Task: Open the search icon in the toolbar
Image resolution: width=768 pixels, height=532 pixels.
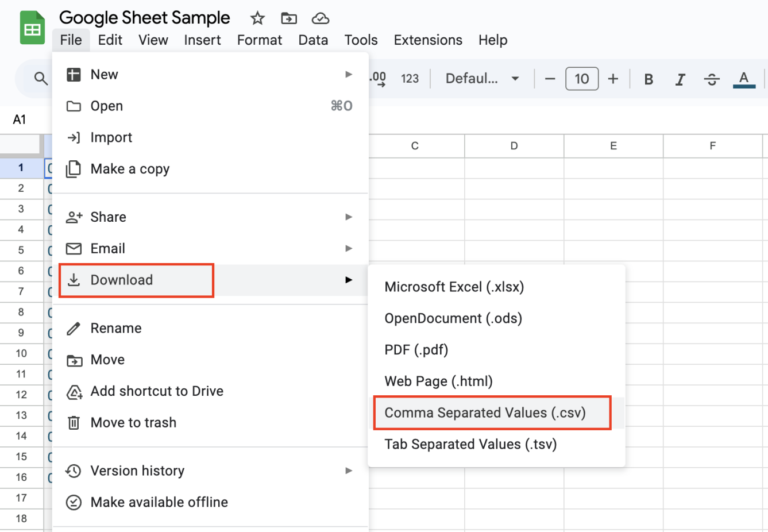Action: (x=41, y=78)
